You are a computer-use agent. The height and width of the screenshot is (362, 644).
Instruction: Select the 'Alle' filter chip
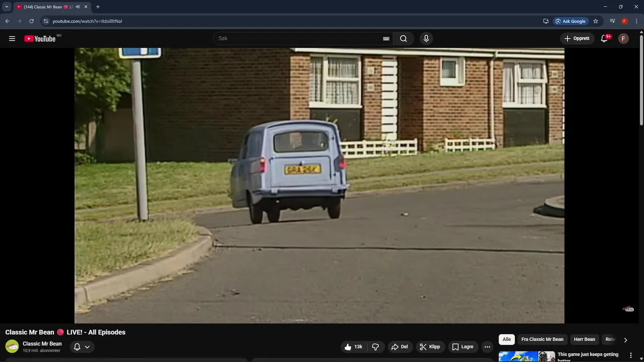point(507,339)
